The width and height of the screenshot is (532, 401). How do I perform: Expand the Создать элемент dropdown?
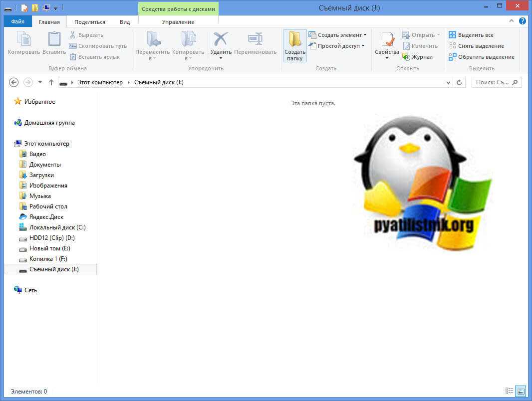(337, 35)
